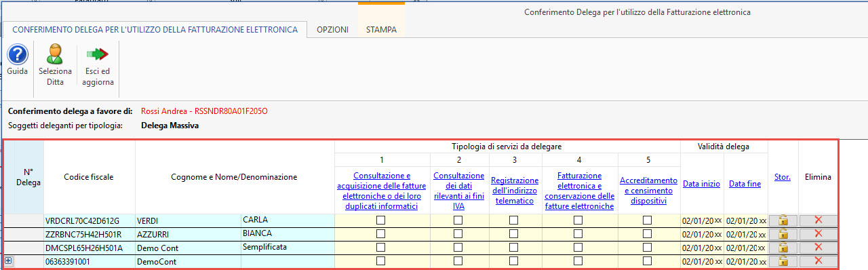Screen dimensions: 868x270
Task: Click the Delega Massiva label
Action: coord(170,126)
